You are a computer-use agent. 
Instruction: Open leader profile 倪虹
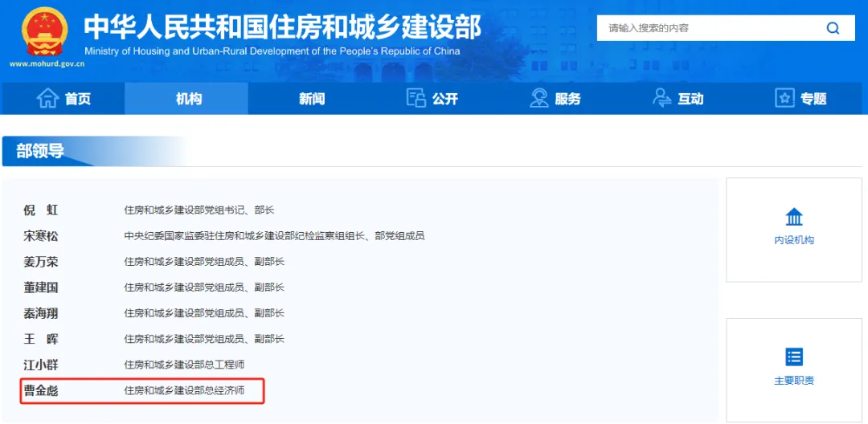(40, 210)
